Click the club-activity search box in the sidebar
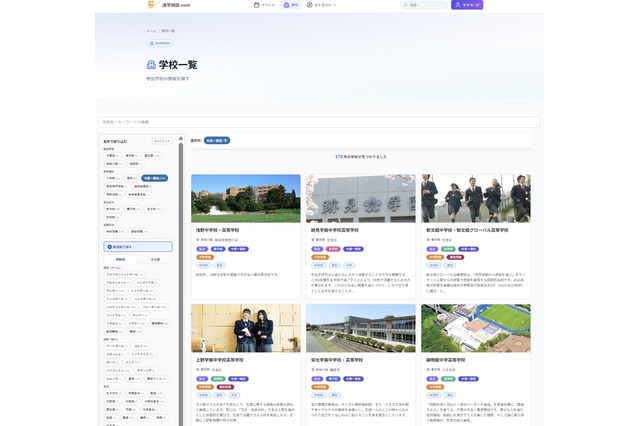 click(138, 247)
